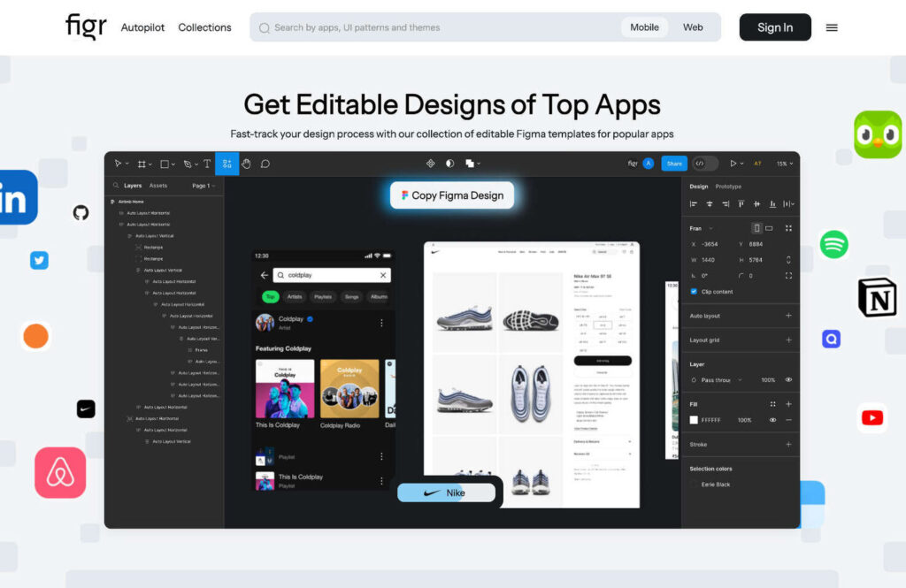Select the Text tool

pyautogui.click(x=207, y=164)
